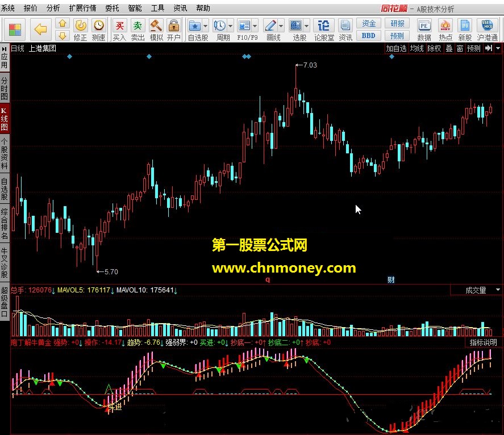Open the 工具 menu

pos(157,8)
